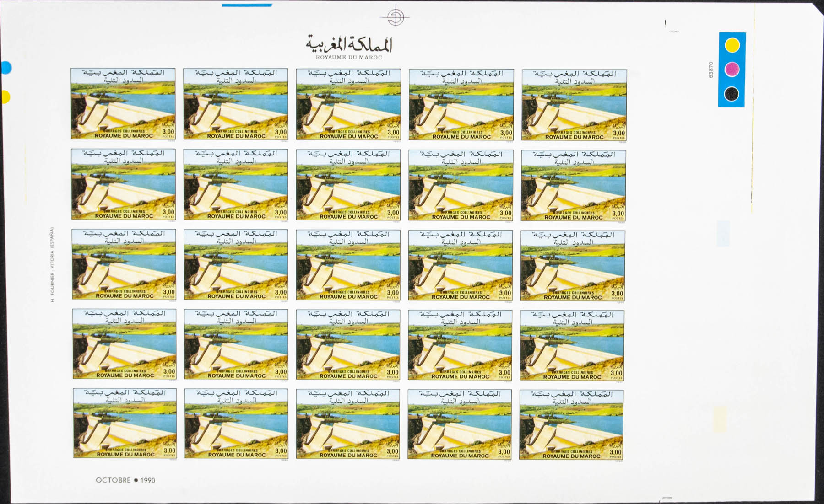
Task: Click the magenta circle in the color bar
Action: [732, 70]
